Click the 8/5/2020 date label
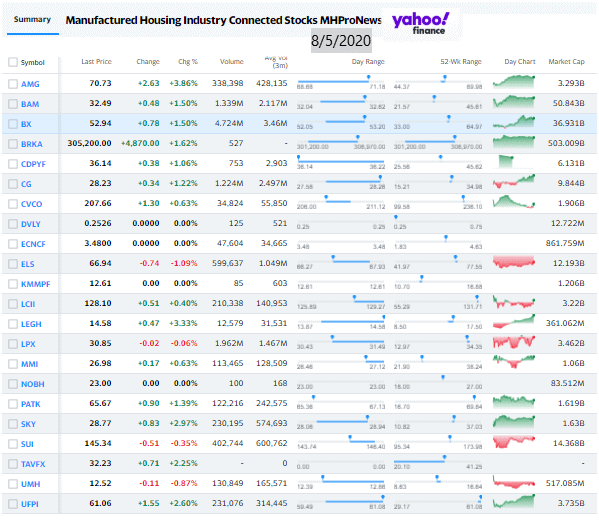 click(341, 40)
